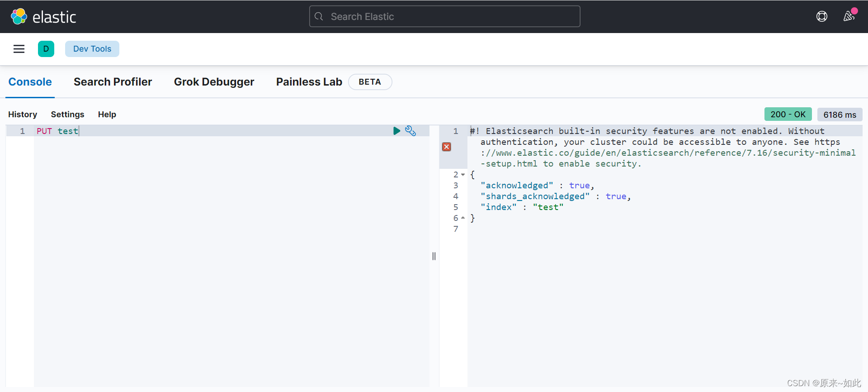Toggle the fold arrow at line 6
The image size is (868, 392).
463,218
